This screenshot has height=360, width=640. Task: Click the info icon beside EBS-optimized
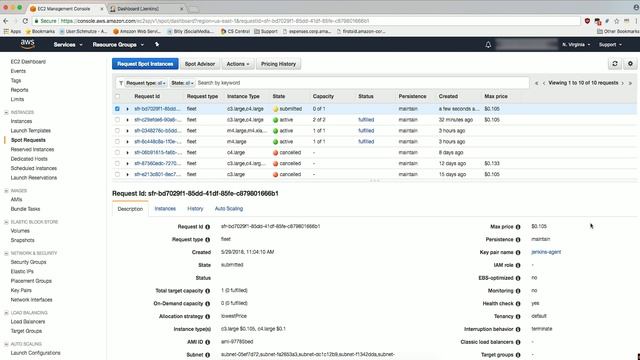(518, 278)
